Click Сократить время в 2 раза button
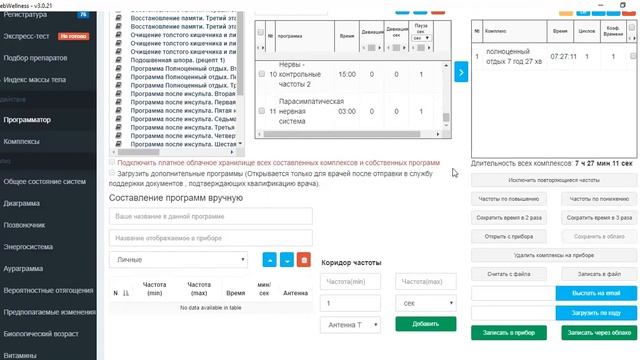 pos(509,218)
